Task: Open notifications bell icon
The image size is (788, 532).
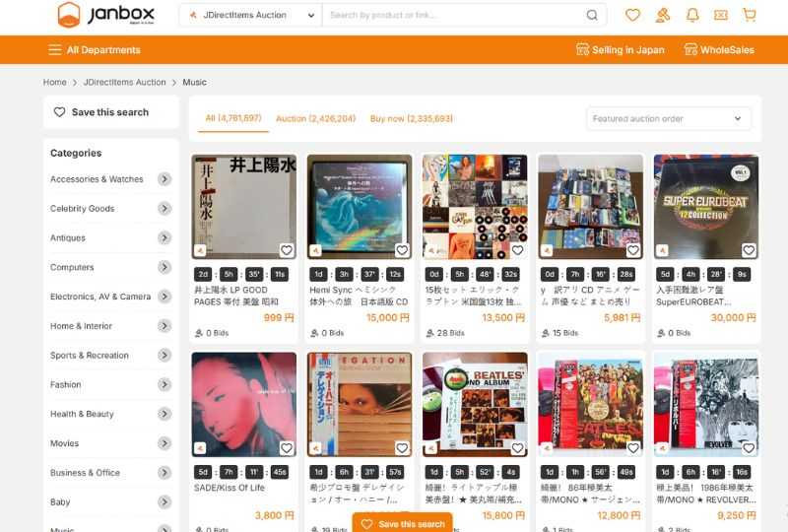Action: [691, 15]
